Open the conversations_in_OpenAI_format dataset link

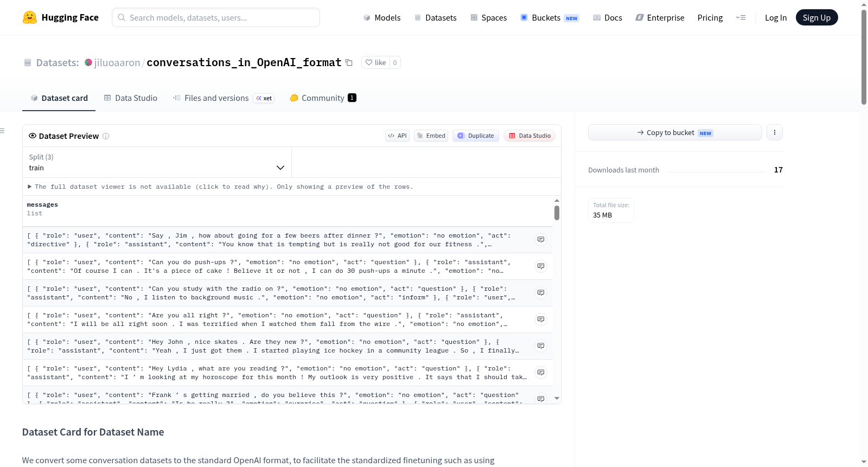[x=244, y=62]
